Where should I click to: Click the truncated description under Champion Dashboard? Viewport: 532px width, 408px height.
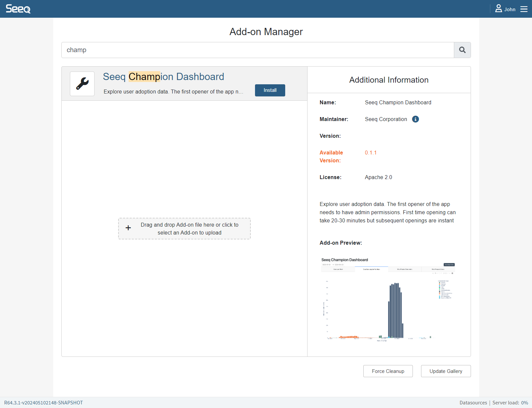(173, 92)
